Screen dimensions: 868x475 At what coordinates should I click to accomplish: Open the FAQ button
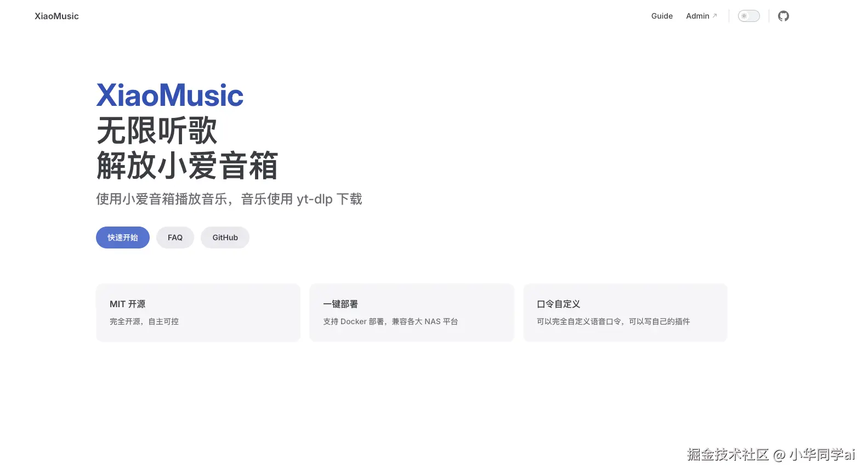point(175,237)
